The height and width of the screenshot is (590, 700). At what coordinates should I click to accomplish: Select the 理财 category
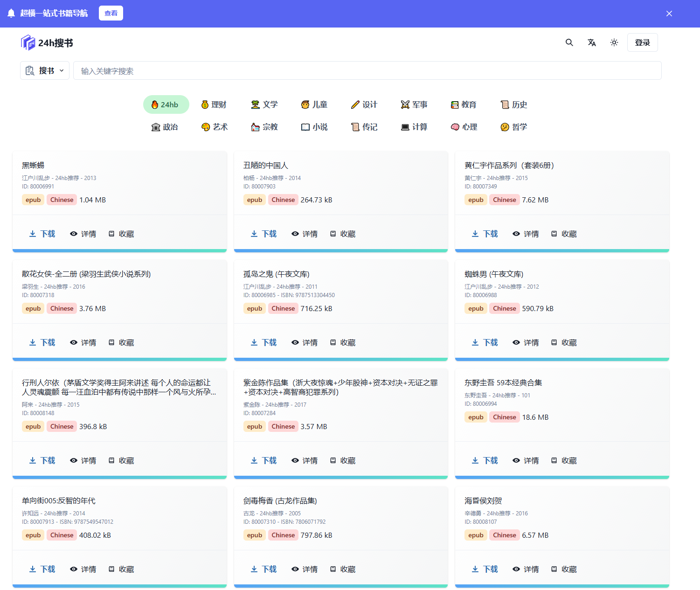(214, 104)
